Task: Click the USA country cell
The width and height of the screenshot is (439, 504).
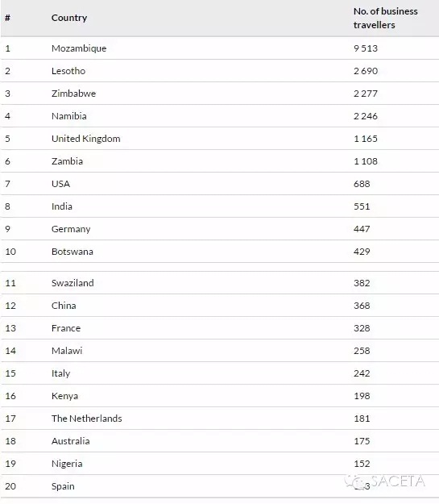Action: pyautogui.click(x=60, y=184)
